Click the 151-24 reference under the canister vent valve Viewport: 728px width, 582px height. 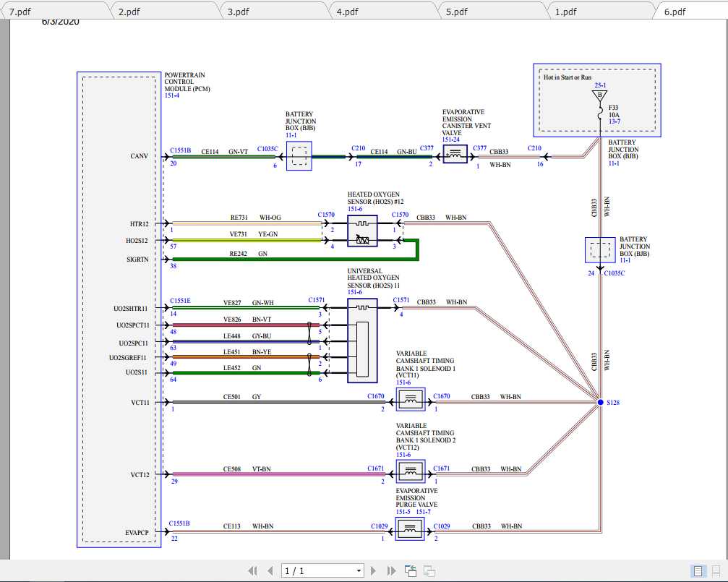click(x=451, y=139)
